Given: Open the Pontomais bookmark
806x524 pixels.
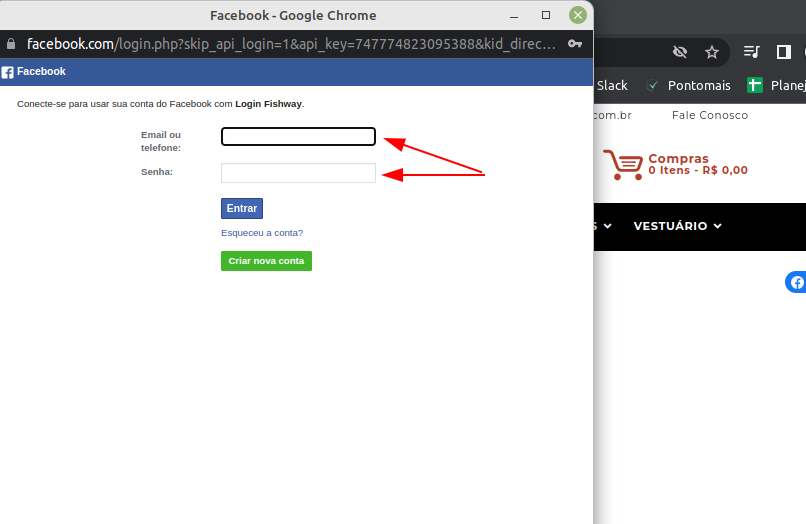Looking at the screenshot, I should (689, 85).
